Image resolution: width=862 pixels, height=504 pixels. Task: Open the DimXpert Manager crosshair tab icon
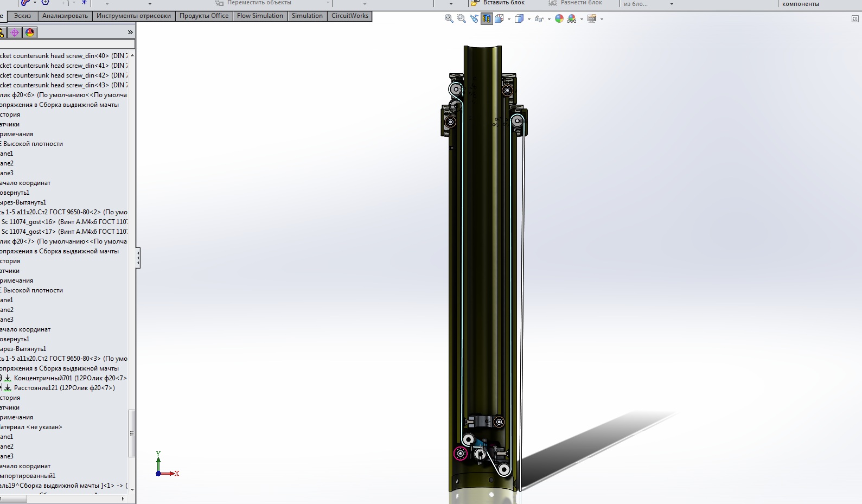15,33
